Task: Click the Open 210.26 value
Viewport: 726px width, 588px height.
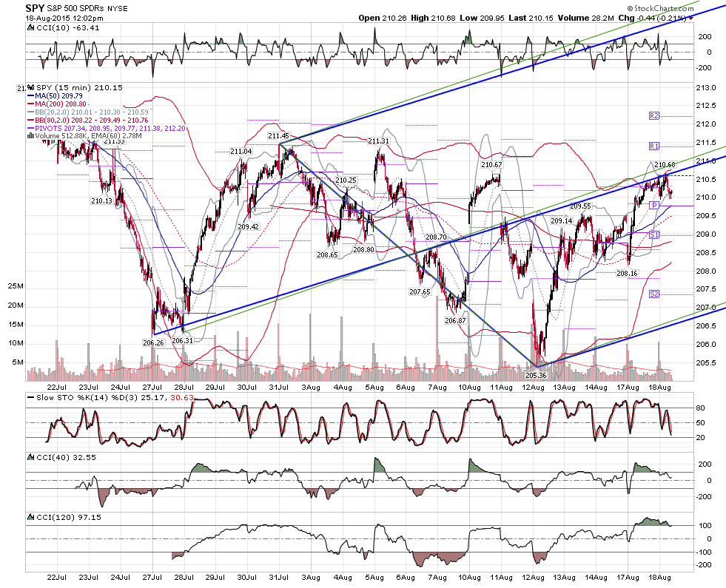Action: [383, 18]
